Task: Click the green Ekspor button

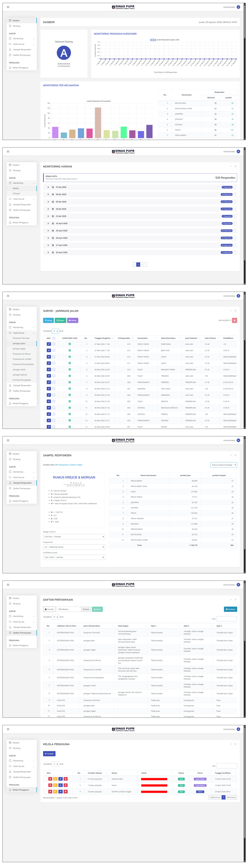Action: click(x=61, y=320)
